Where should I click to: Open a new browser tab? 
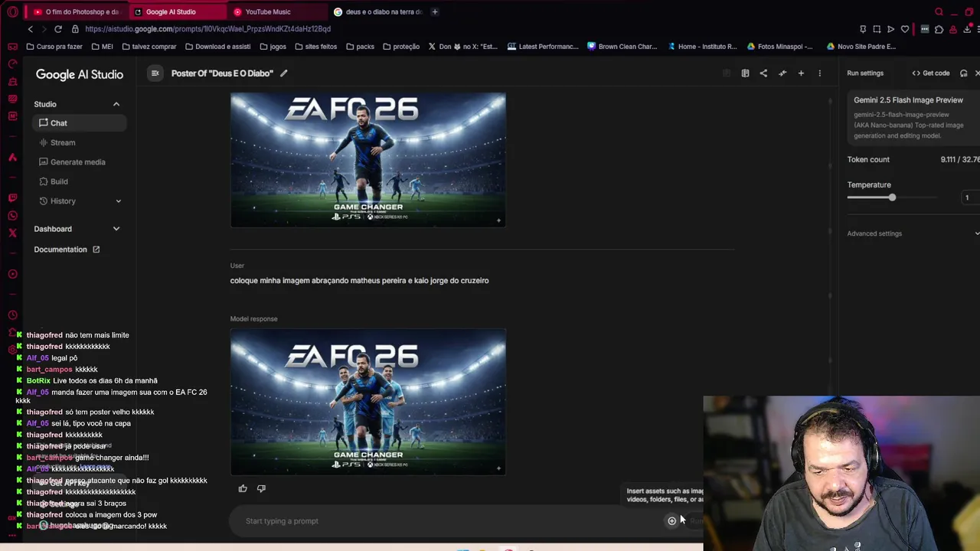pos(434,11)
